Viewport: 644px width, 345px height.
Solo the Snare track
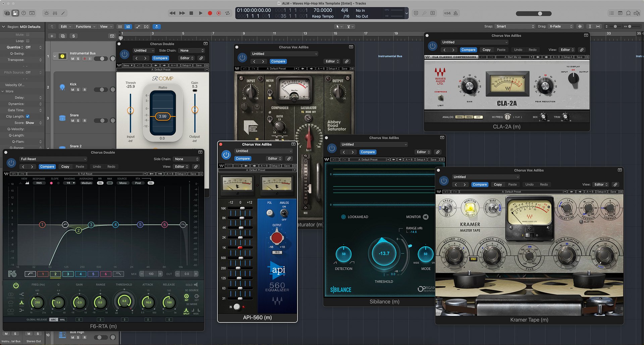coord(78,120)
